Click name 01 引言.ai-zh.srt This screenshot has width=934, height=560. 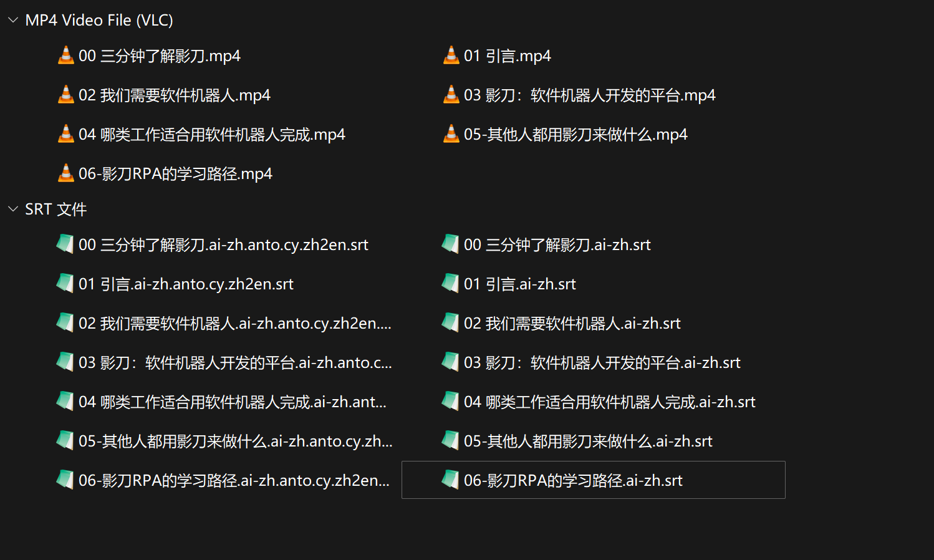click(520, 284)
